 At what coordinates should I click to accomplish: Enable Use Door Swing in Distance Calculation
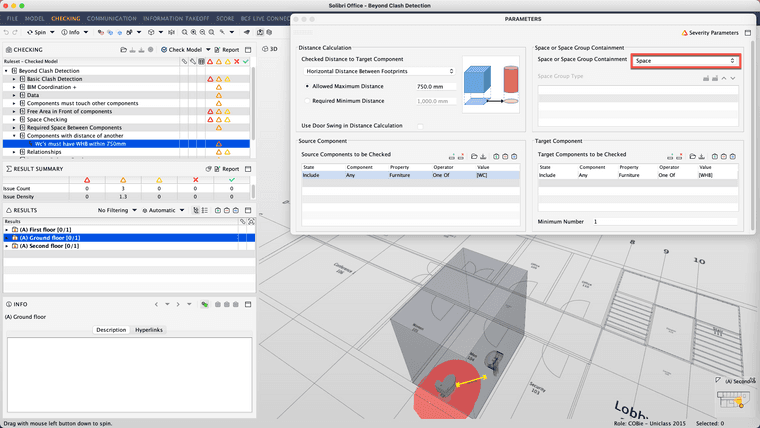click(x=420, y=126)
